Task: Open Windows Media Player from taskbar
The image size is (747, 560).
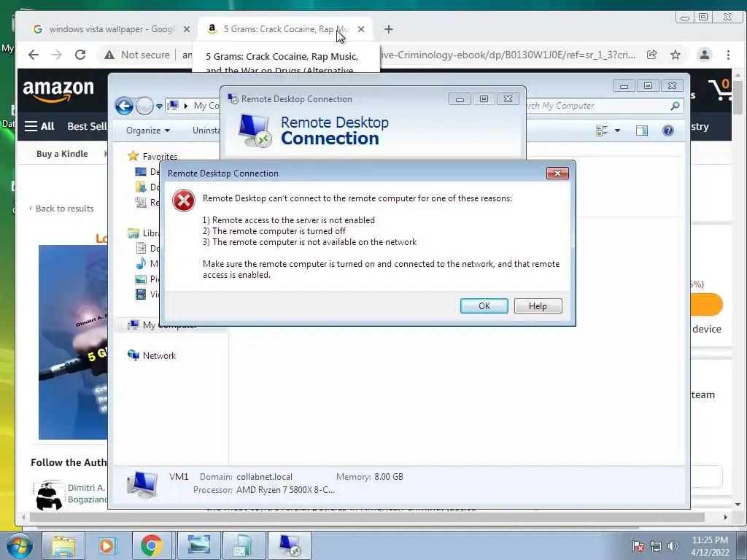Action: (107, 545)
